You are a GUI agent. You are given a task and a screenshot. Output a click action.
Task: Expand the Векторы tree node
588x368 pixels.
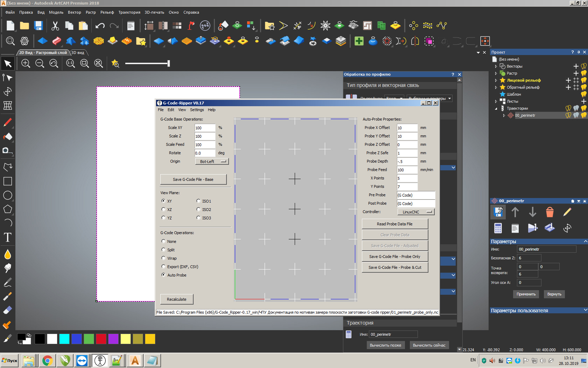(496, 66)
